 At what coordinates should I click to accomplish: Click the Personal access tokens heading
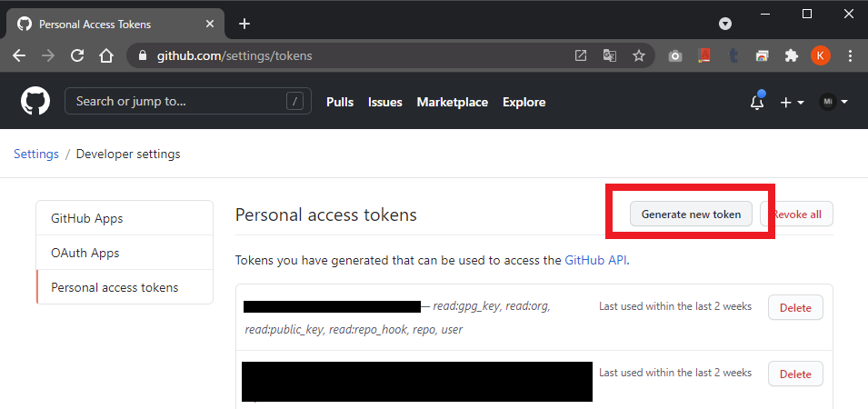tap(326, 214)
